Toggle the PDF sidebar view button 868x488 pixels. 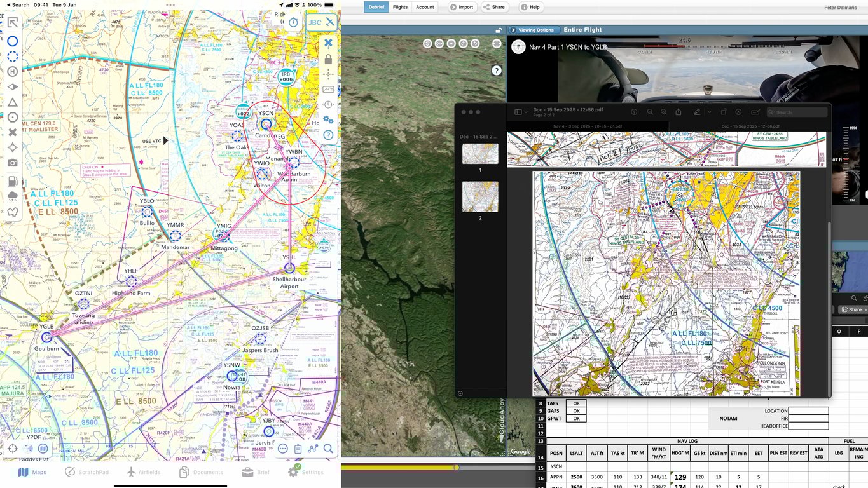click(518, 112)
